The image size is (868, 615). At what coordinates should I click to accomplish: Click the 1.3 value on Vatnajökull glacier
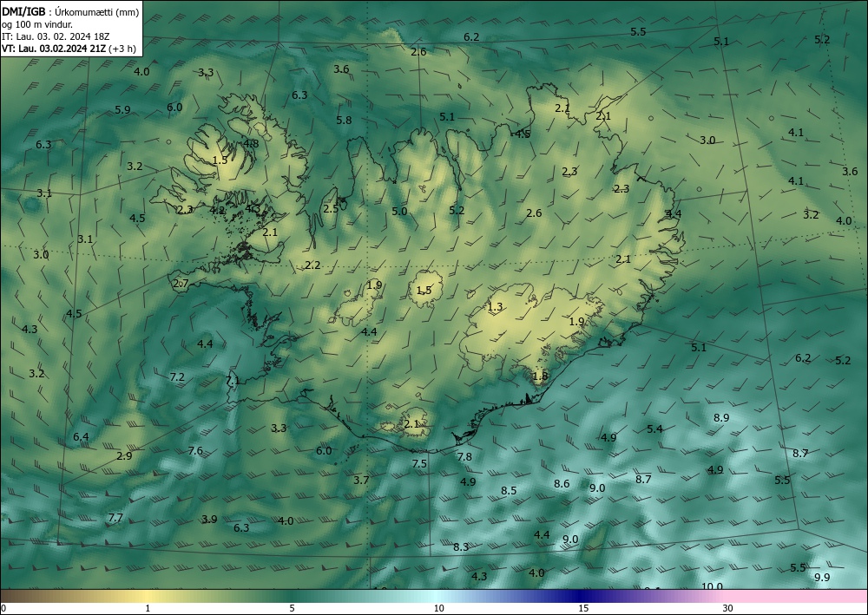(495, 307)
